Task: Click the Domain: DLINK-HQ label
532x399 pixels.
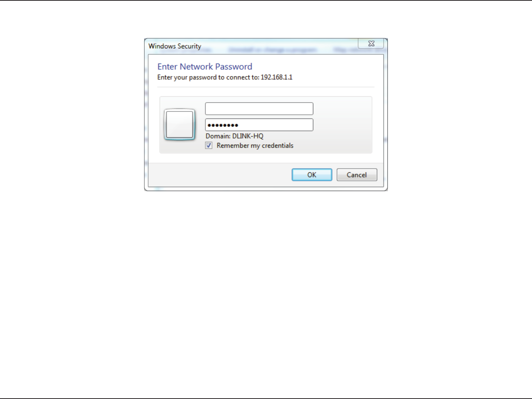Action: click(235, 136)
